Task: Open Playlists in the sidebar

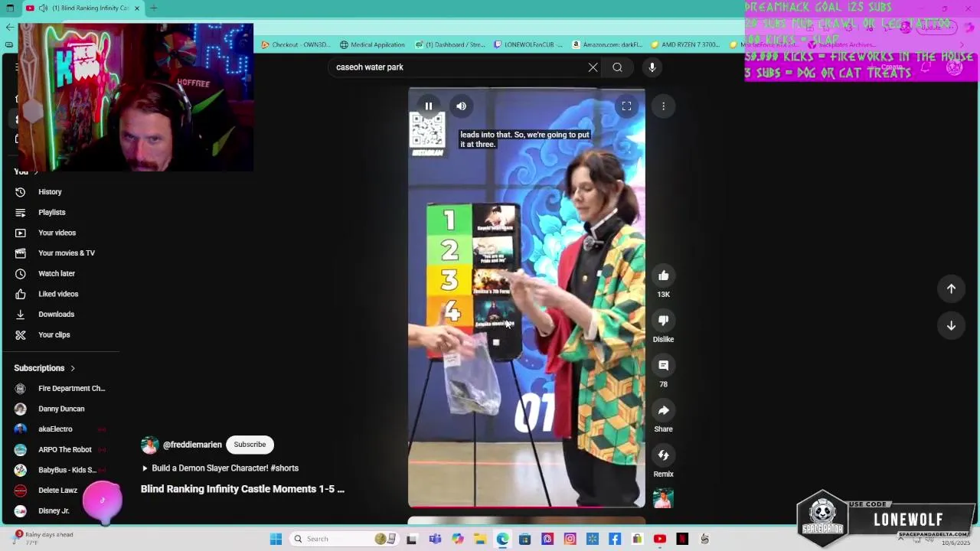Action: (x=52, y=212)
